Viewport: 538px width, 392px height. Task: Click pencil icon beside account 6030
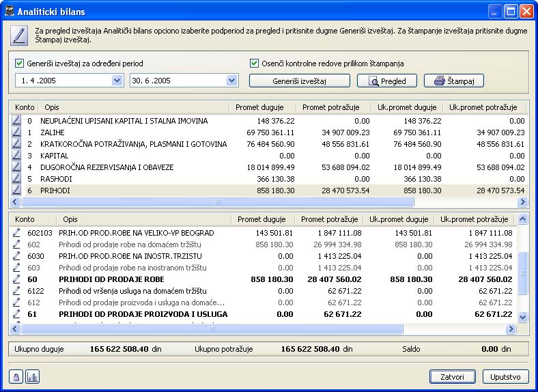point(17,256)
